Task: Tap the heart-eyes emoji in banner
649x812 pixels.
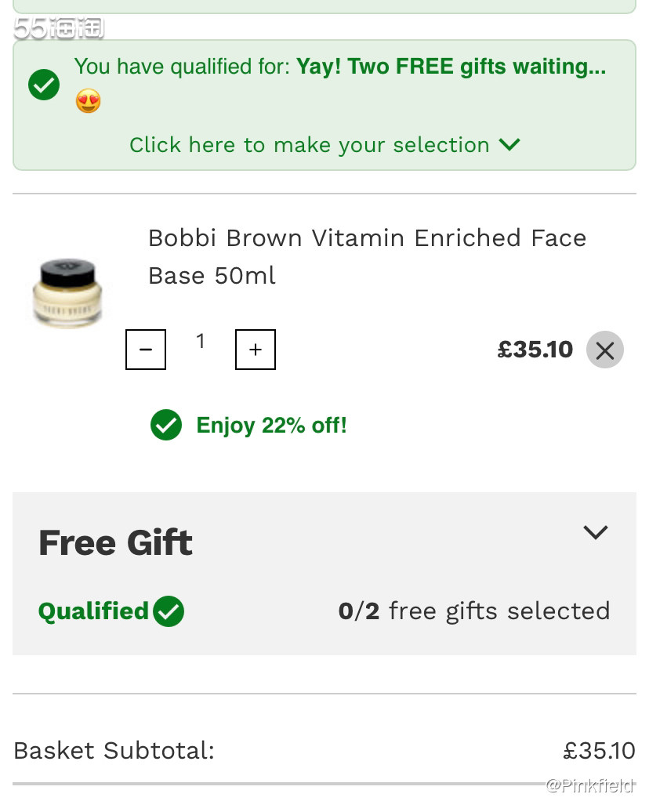Action: (88, 100)
